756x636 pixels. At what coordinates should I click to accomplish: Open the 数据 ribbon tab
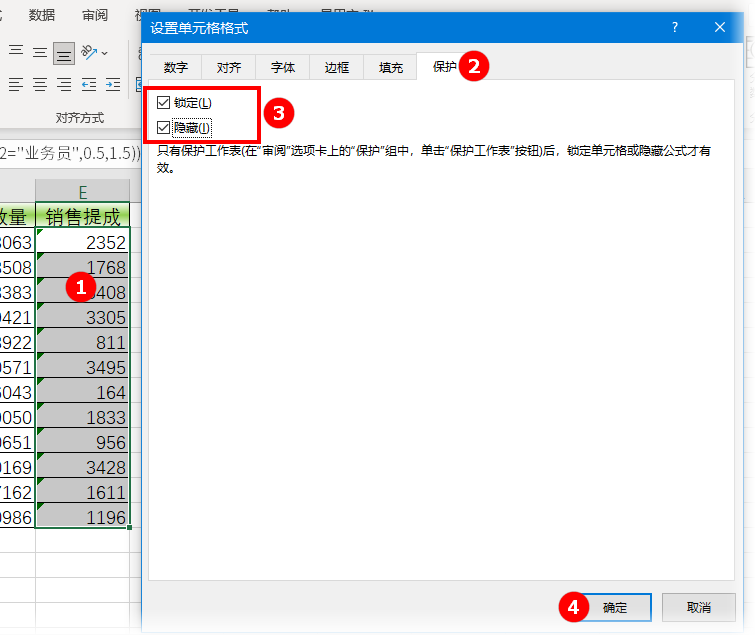41,15
